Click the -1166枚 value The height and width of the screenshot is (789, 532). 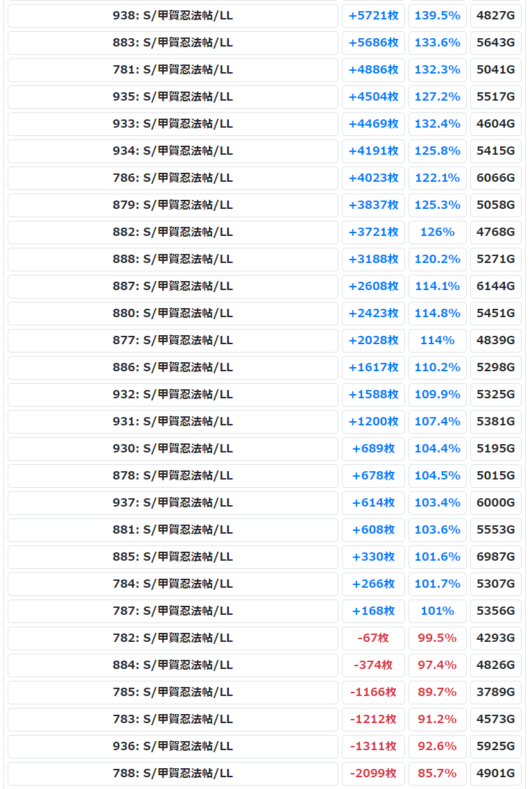[374, 693]
